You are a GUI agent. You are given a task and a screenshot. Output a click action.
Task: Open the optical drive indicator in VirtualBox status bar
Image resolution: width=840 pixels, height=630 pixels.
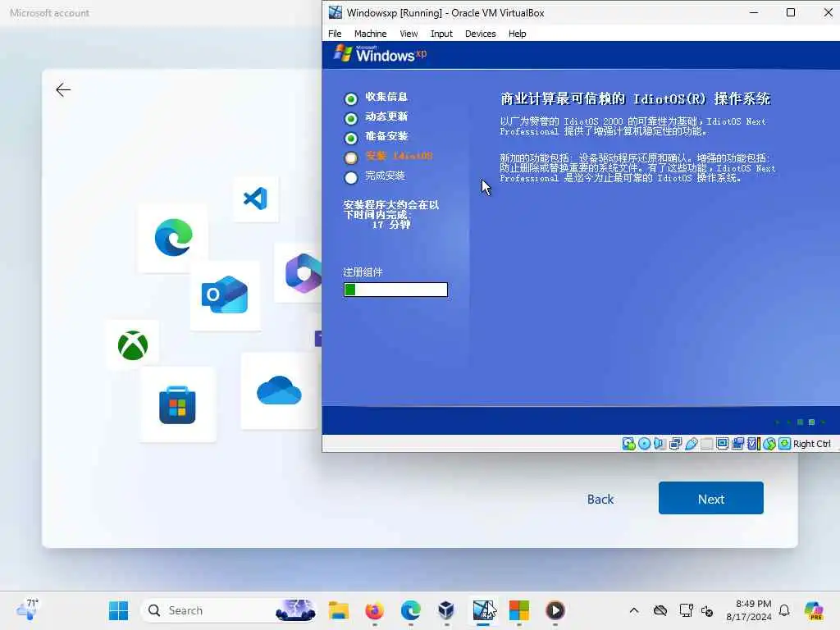tap(644, 444)
